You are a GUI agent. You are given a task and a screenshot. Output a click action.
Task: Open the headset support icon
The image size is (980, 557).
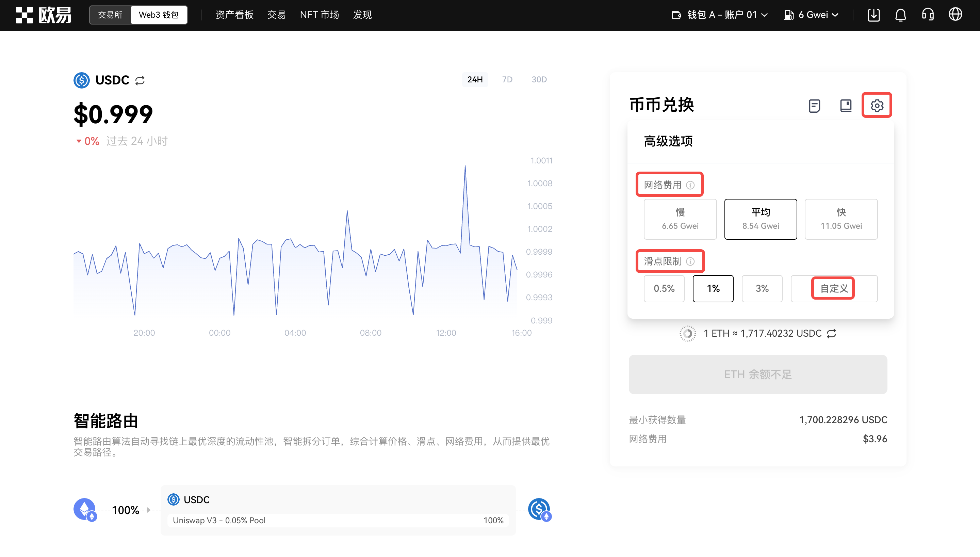point(928,15)
